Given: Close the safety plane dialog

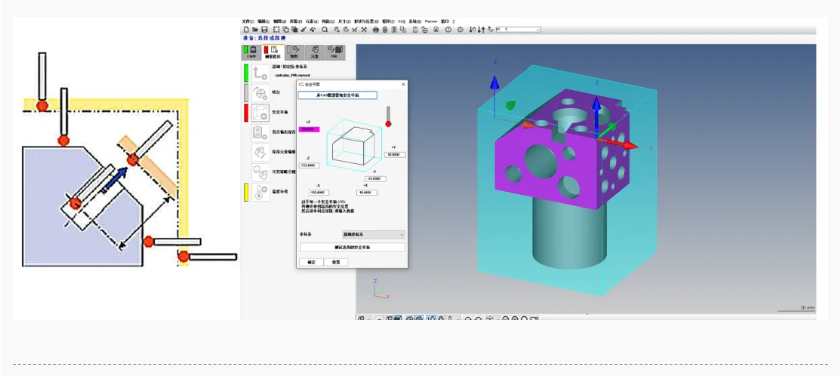Looking at the screenshot, I should 403,85.
